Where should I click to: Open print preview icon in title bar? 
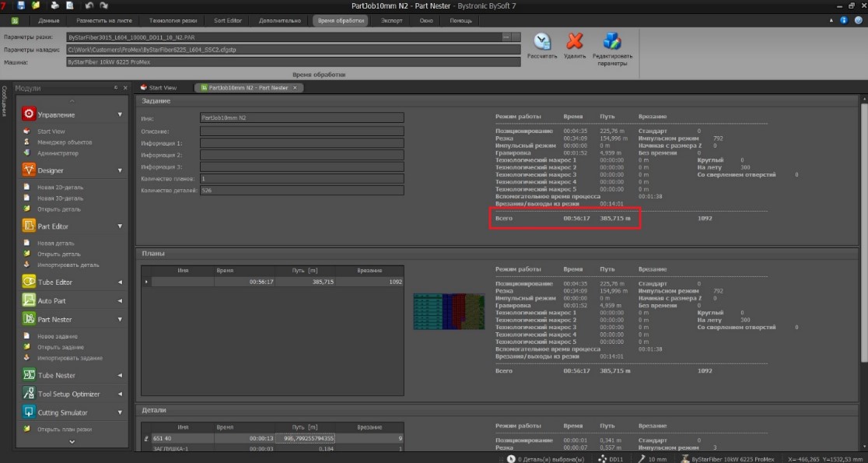pyautogui.click(x=70, y=5)
